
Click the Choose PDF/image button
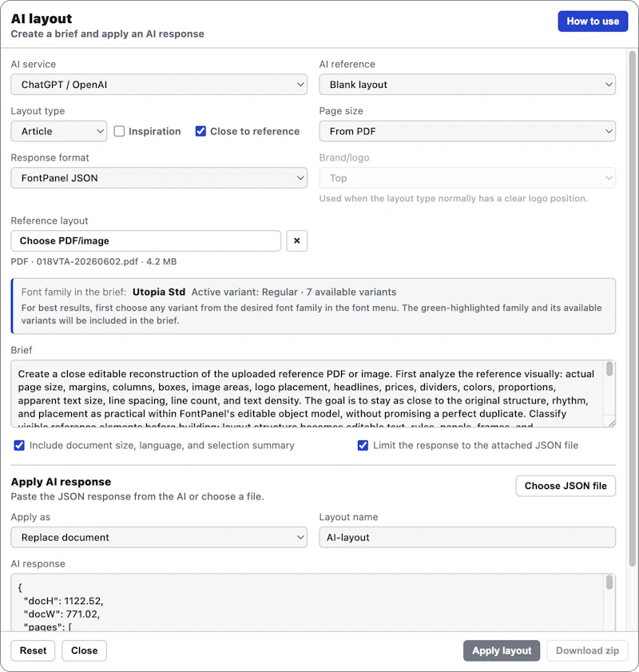point(145,241)
